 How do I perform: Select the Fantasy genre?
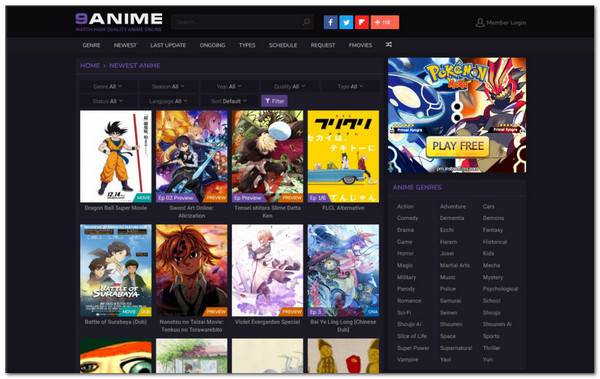pyautogui.click(x=493, y=230)
